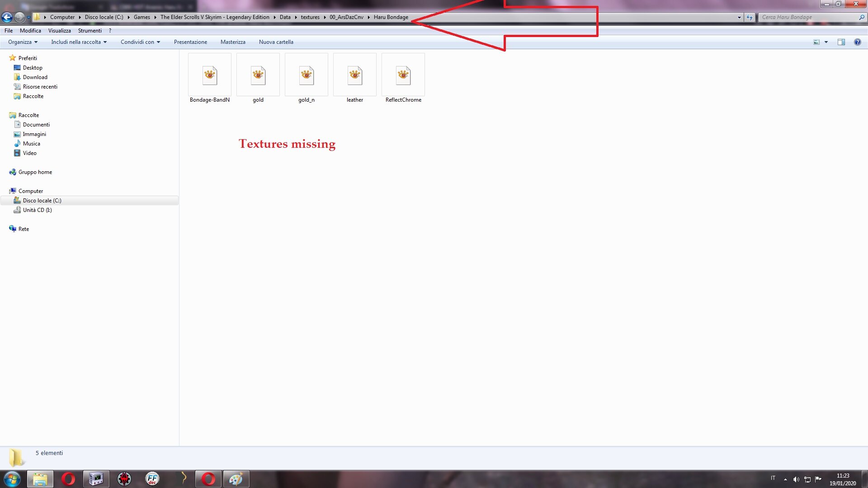The height and width of the screenshot is (488, 868).
Task: Open the ? help menu
Action: pyautogui.click(x=110, y=31)
